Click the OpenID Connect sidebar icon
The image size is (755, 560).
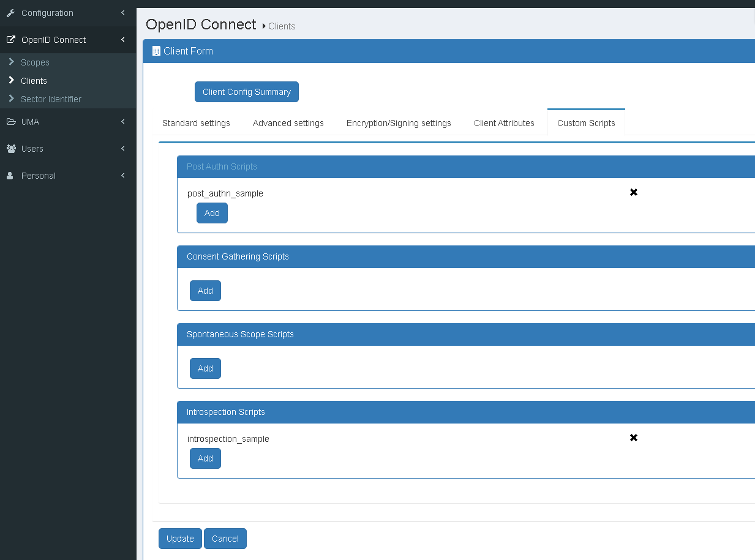(x=10, y=39)
